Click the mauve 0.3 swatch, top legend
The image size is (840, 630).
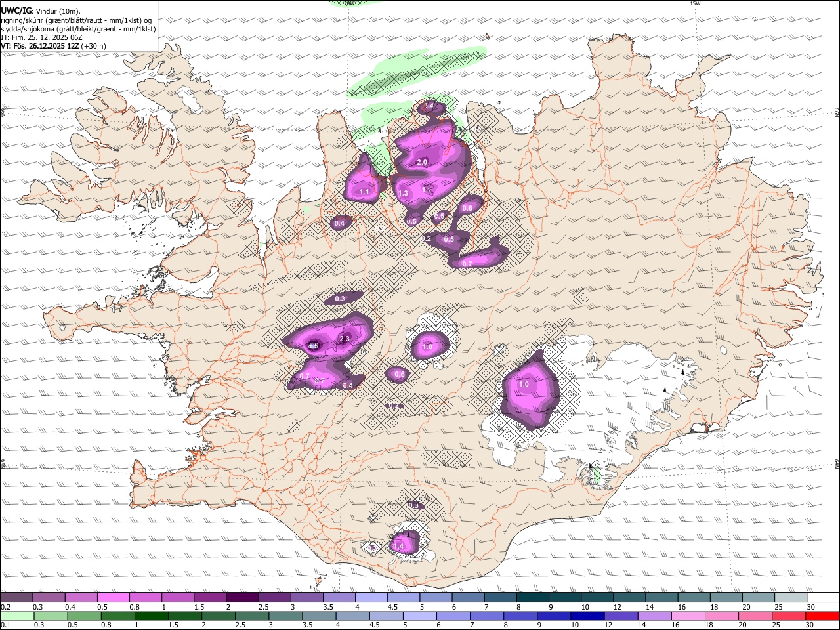click(x=49, y=598)
